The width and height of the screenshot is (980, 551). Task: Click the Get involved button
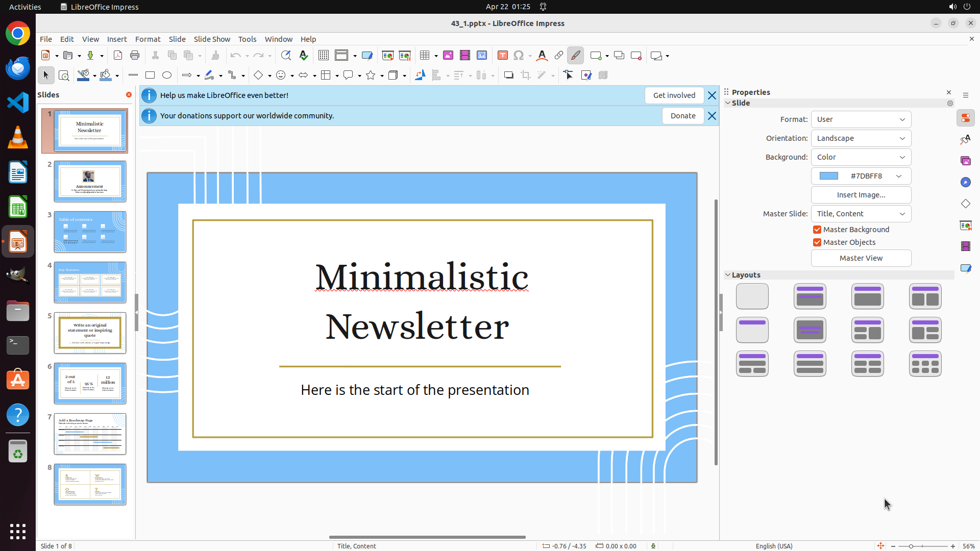674,95
